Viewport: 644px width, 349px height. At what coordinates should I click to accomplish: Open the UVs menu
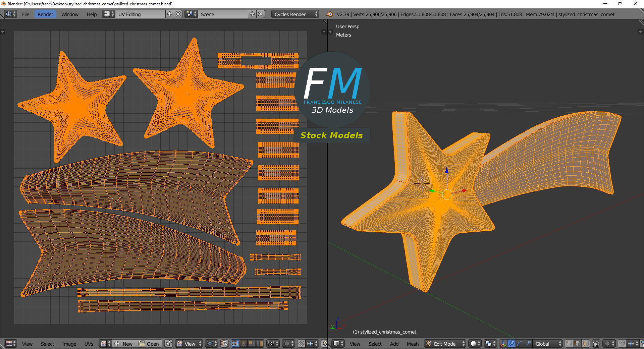89,344
